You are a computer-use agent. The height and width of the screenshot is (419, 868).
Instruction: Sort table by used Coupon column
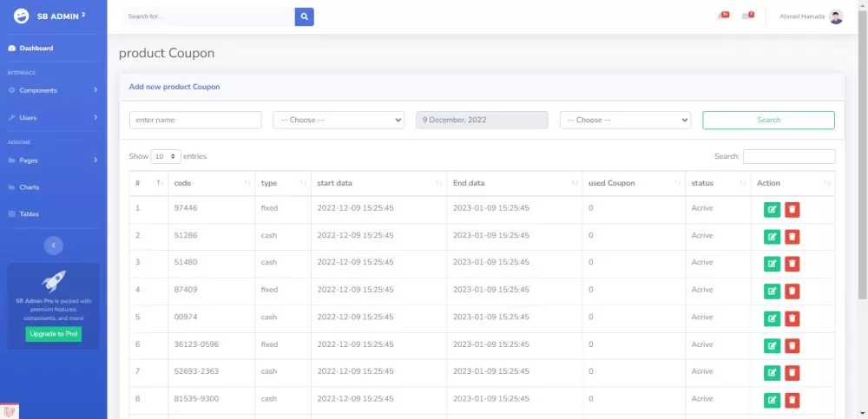[634, 183]
